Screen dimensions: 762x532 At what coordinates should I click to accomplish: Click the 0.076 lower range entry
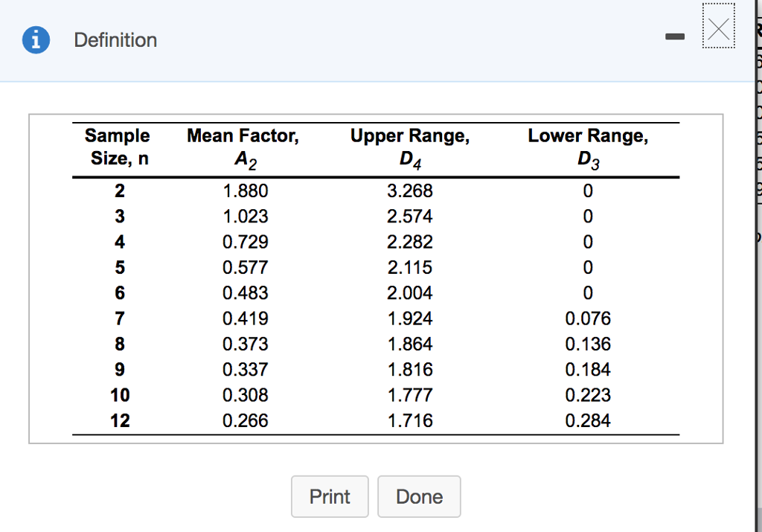coord(588,318)
